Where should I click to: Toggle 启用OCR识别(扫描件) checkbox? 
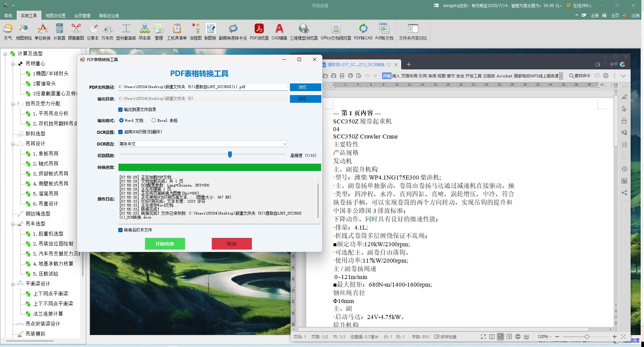pos(120,132)
